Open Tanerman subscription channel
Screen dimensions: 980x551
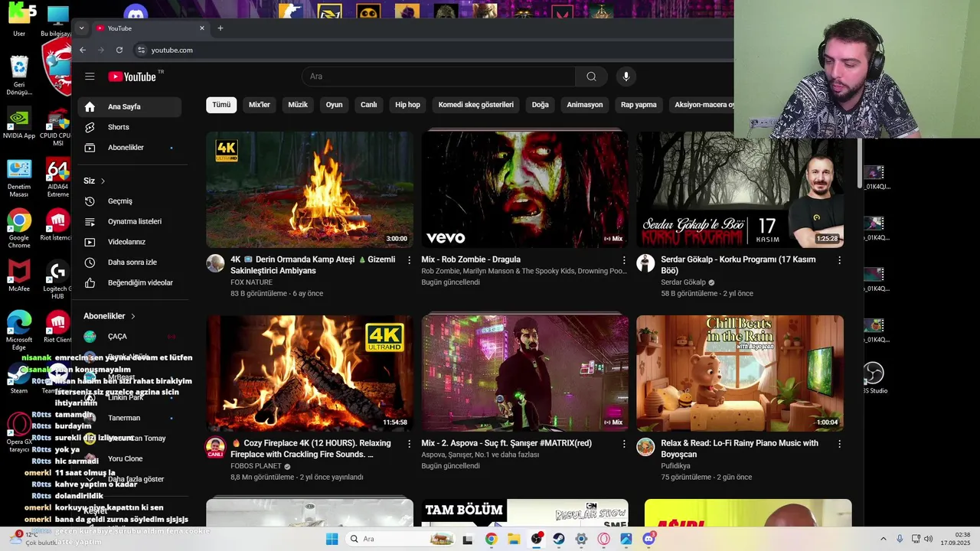pyautogui.click(x=129, y=418)
